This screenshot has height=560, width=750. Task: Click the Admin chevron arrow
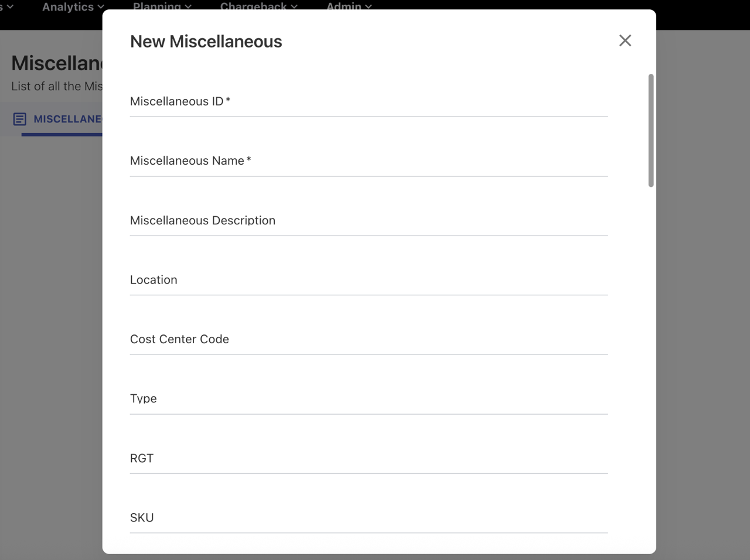click(x=369, y=7)
